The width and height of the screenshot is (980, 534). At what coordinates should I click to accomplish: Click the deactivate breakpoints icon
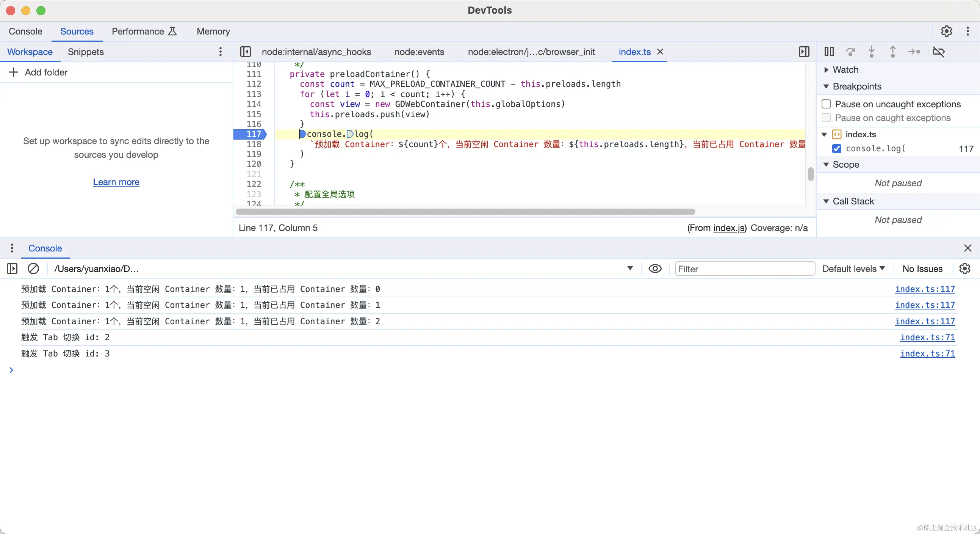939,52
